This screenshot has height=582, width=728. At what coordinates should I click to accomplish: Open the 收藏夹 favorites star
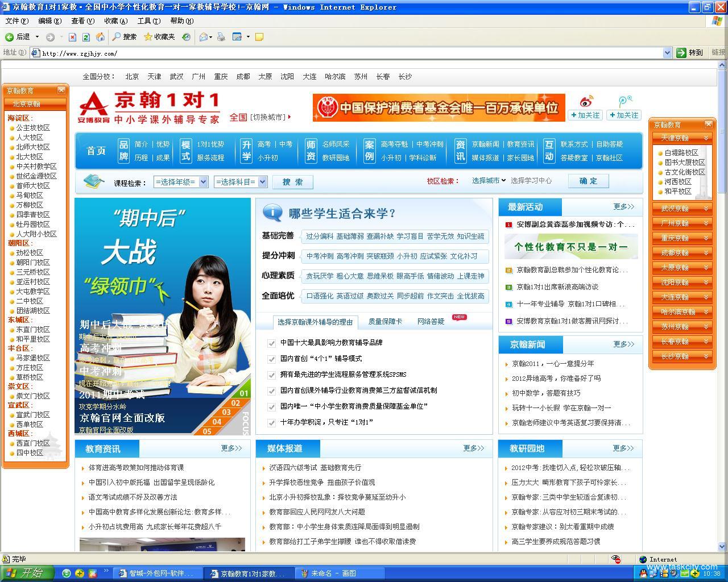[x=159, y=37]
